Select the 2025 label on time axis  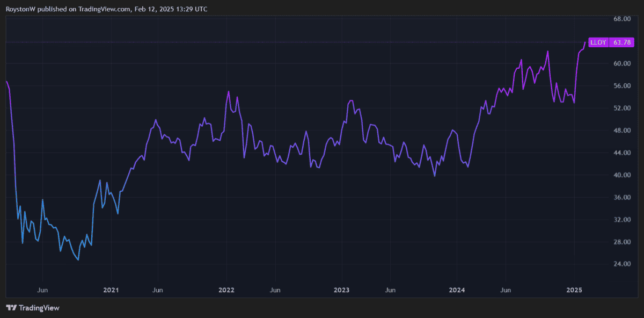[574, 290]
